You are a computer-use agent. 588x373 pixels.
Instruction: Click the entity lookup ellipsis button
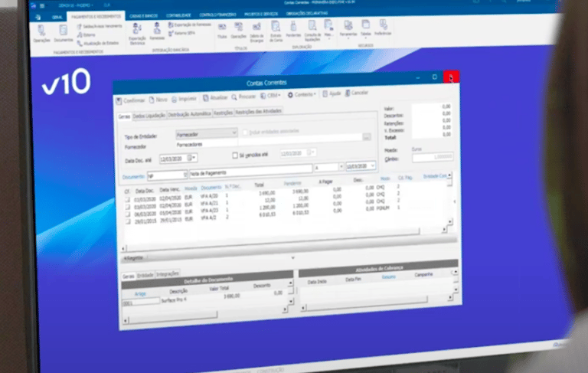(x=367, y=137)
